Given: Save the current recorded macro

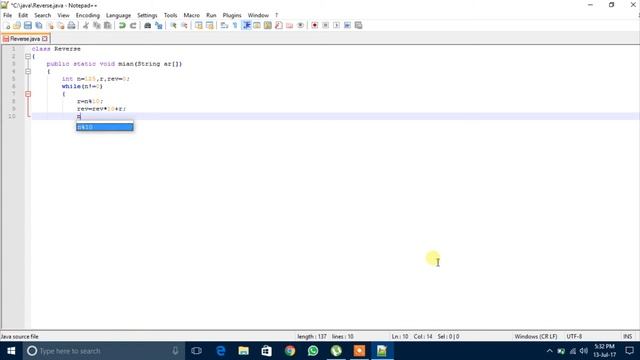Looking at the screenshot, I should point(358,25).
